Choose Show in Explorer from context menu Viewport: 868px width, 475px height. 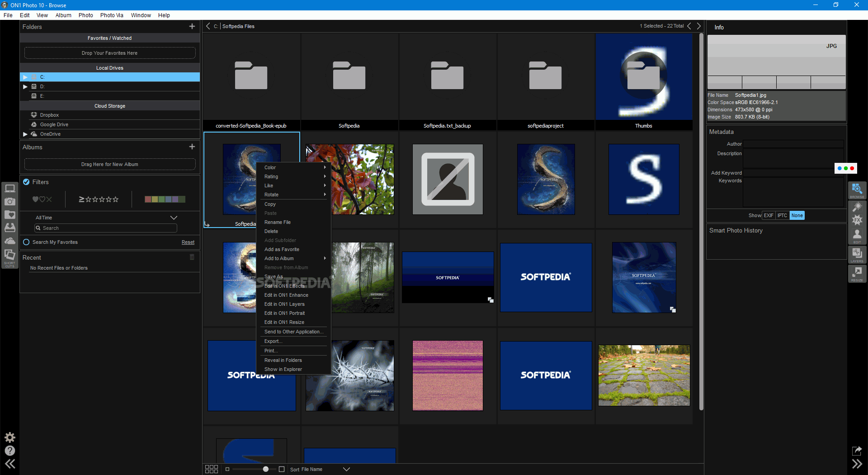point(294,369)
